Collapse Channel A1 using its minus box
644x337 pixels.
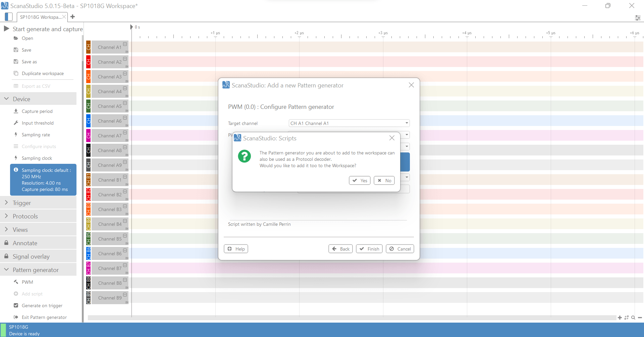click(125, 44)
